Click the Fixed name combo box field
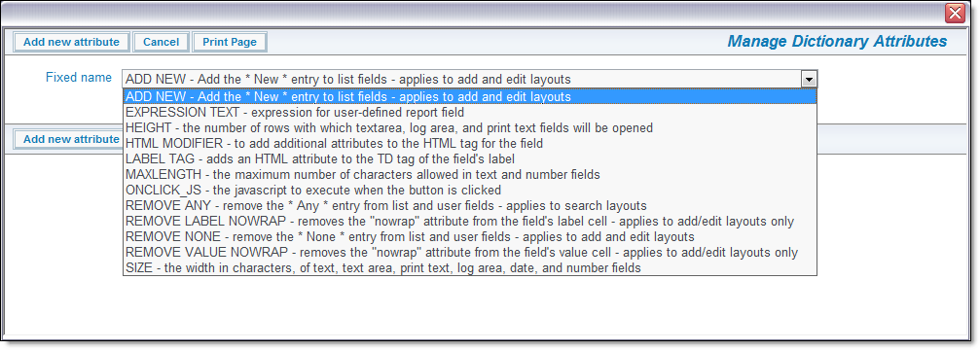This screenshot has height=350, width=980. (469, 79)
